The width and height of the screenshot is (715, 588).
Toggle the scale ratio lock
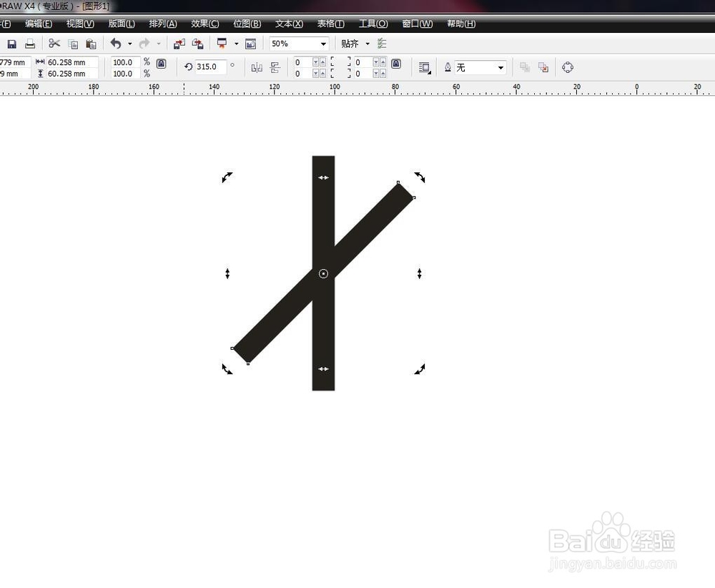[161, 64]
